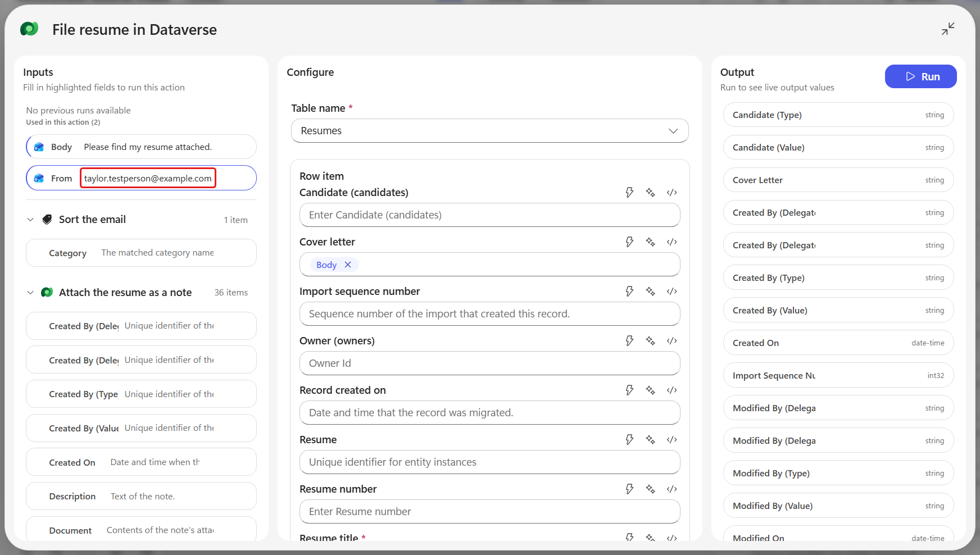Select the Created By (Type) output row
The height and width of the screenshot is (555, 980).
(x=838, y=277)
